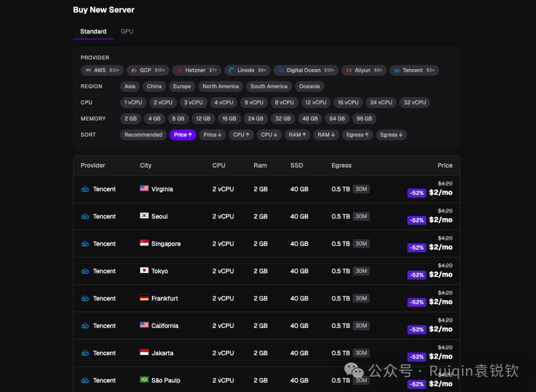The image size is (536, 392).
Task: Switch to the GPU tab
Action: (x=127, y=31)
